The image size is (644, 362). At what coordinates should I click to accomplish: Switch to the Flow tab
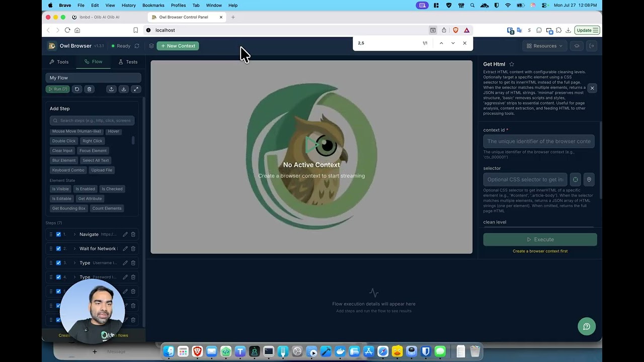point(94,62)
